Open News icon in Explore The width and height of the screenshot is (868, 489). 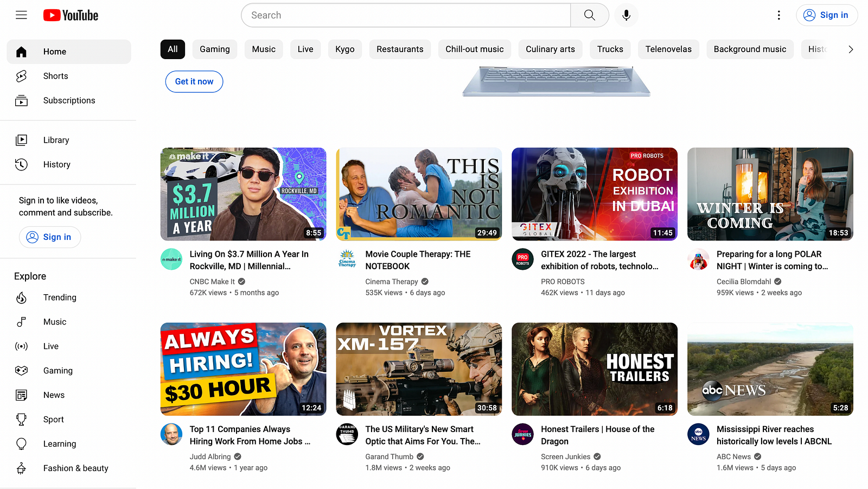pyautogui.click(x=21, y=395)
